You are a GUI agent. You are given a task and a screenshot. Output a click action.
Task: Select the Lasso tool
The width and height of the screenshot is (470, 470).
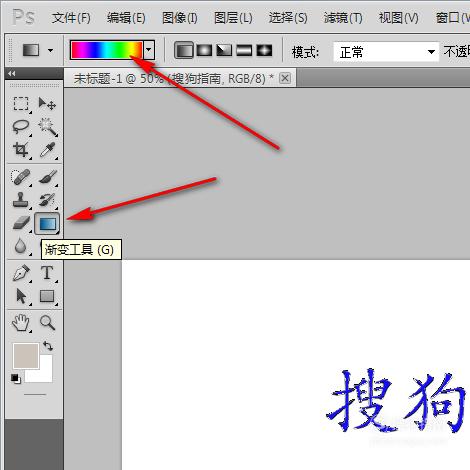21,127
